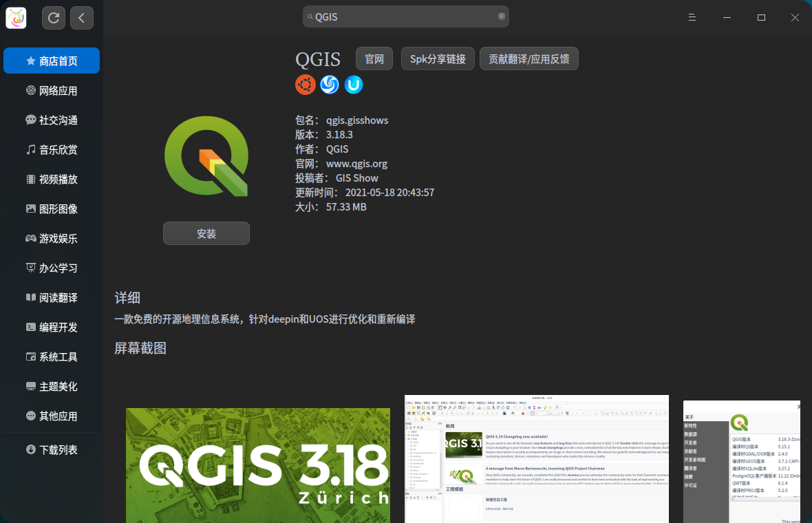
Task: Open 办公学习 category
Action: click(x=52, y=268)
